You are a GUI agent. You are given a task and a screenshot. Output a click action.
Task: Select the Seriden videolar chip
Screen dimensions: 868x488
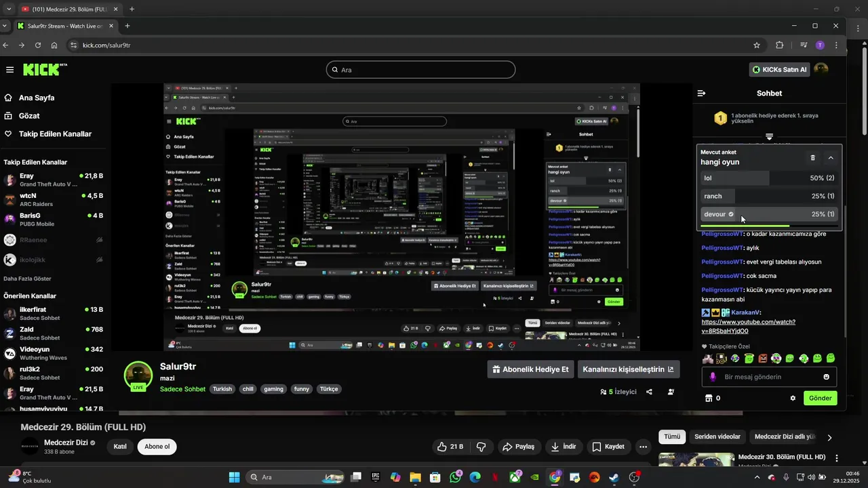[717, 437]
